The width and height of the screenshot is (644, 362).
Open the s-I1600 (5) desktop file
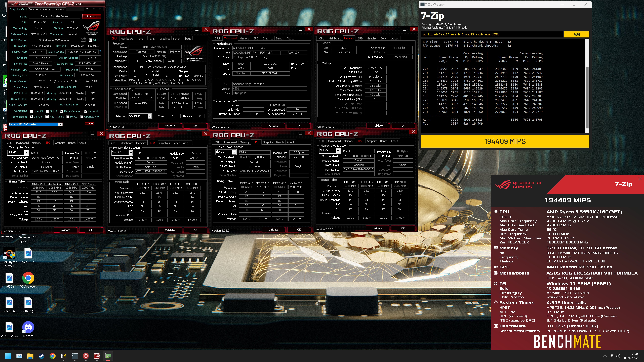(28, 305)
